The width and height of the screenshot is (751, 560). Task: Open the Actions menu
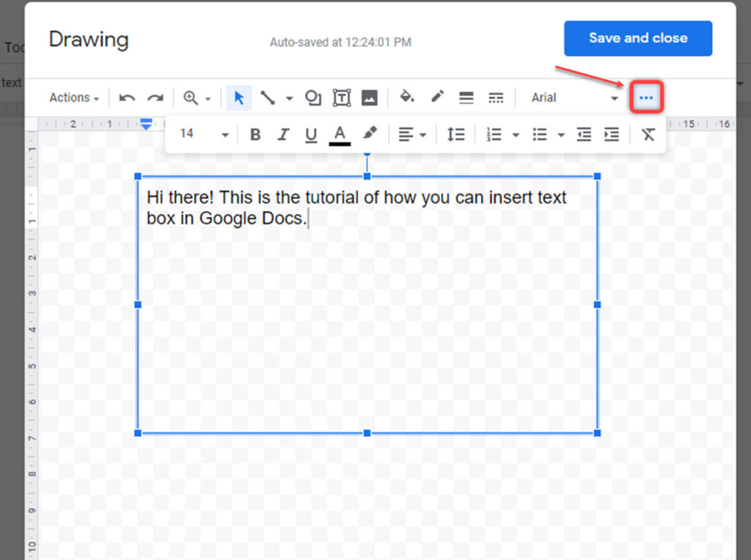[x=74, y=97]
